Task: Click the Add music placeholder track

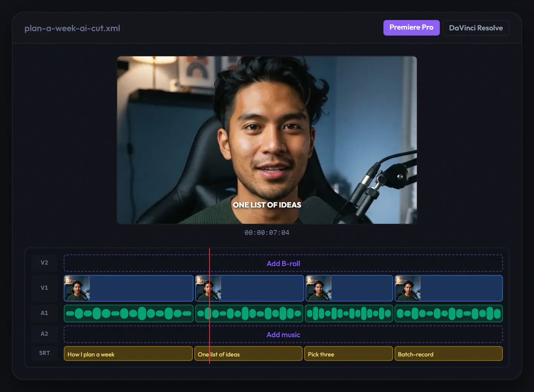Action: pyautogui.click(x=283, y=335)
